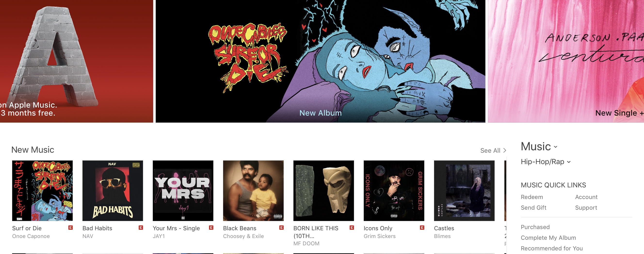This screenshot has width=644, height=254.
Task: Open the Anderson .Paak Ventura banner
Action: click(566, 61)
